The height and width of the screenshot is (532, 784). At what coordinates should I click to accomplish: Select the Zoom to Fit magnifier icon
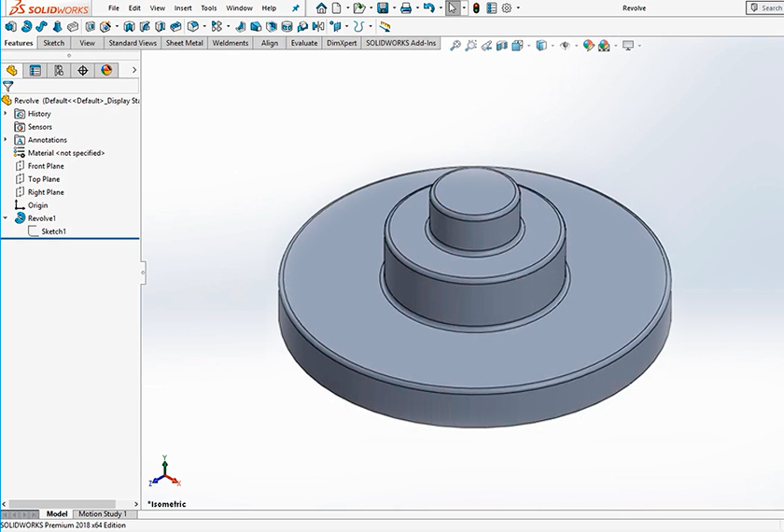click(x=455, y=45)
